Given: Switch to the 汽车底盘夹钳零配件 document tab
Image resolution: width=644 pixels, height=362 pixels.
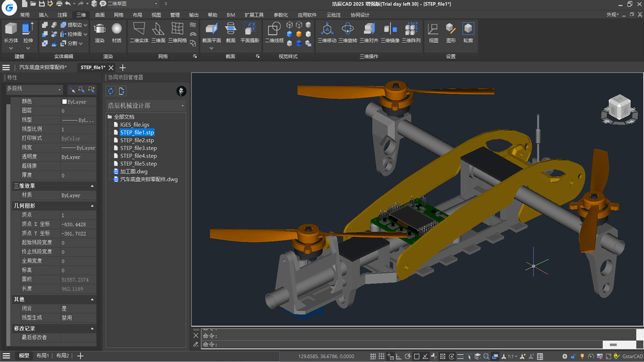Looking at the screenshot, I should (43, 67).
